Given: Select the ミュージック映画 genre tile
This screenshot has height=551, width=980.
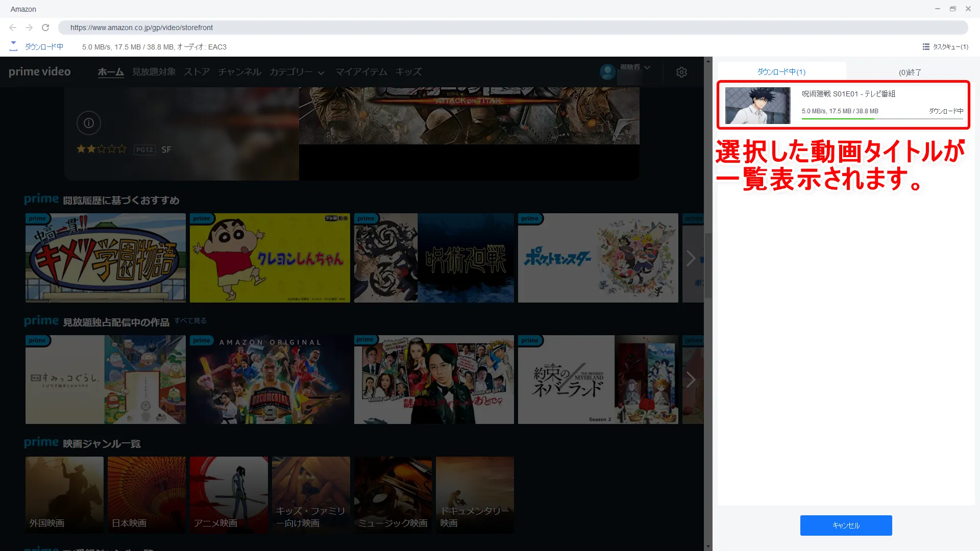Looking at the screenshot, I should point(393,495).
